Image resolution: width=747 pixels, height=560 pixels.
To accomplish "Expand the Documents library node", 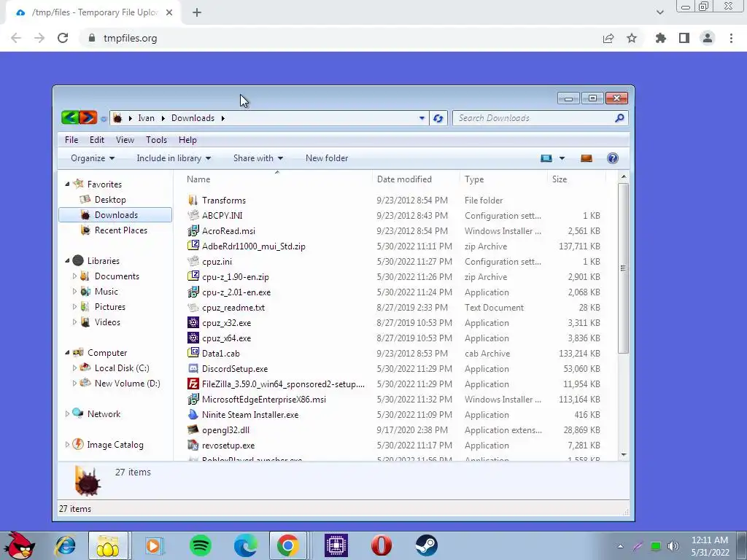I will 74,276.
